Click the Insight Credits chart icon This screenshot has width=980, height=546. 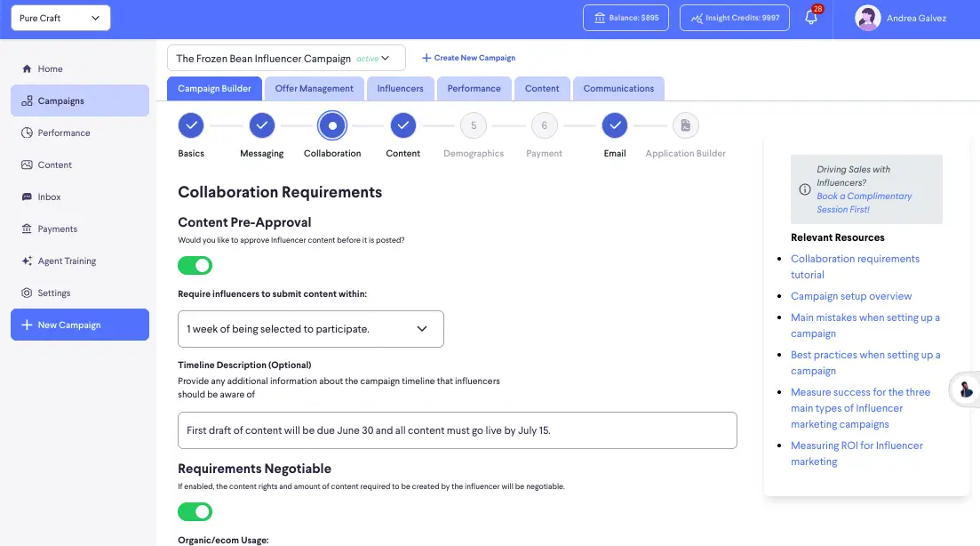(x=697, y=18)
